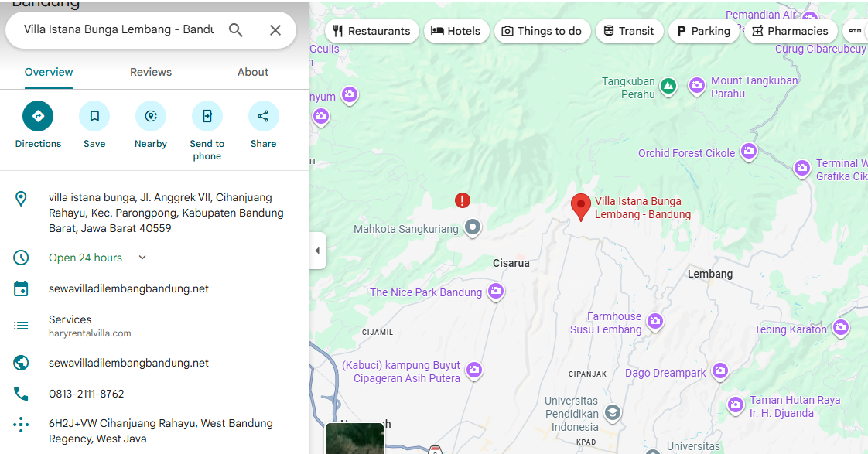Image resolution: width=868 pixels, height=454 pixels.
Task: Click Send to phone icon
Action: point(207,116)
